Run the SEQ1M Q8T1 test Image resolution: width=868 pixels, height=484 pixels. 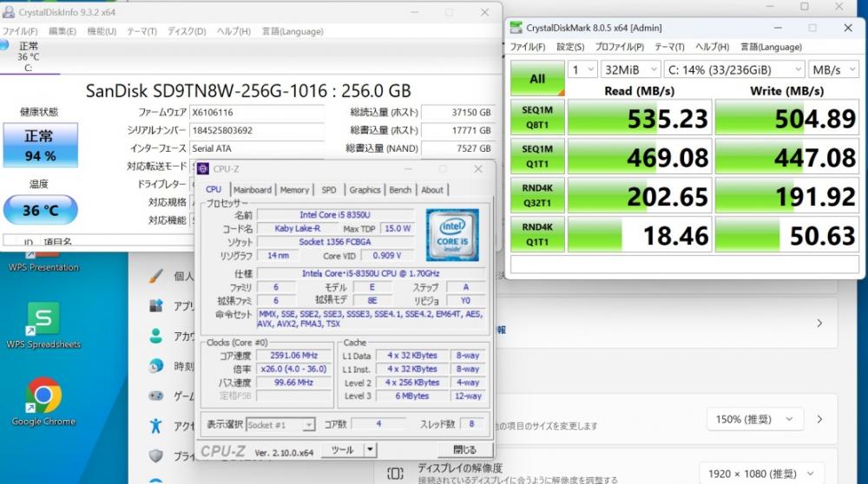(x=537, y=117)
